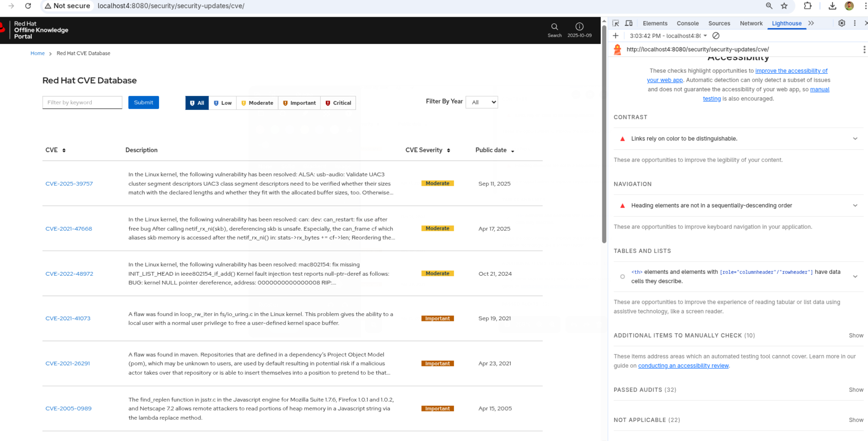Click the DevTools inspect element icon
The height and width of the screenshot is (441, 868).
[x=616, y=23]
